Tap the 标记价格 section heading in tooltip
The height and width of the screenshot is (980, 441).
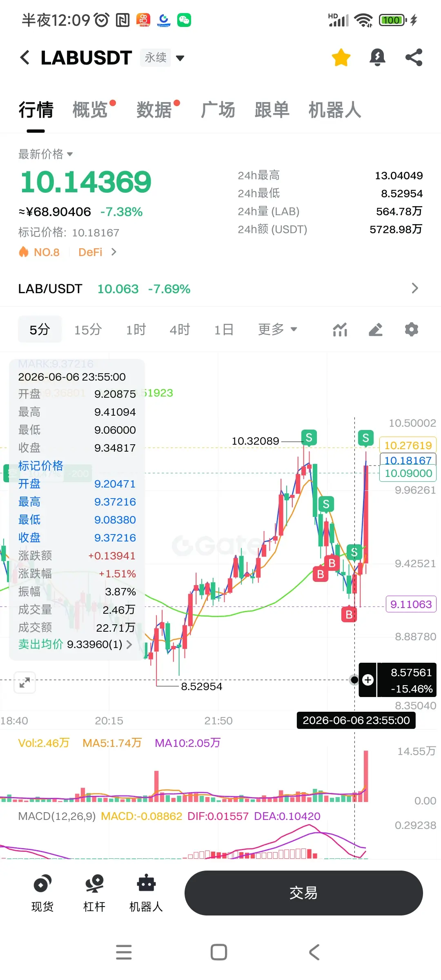pos(41,465)
